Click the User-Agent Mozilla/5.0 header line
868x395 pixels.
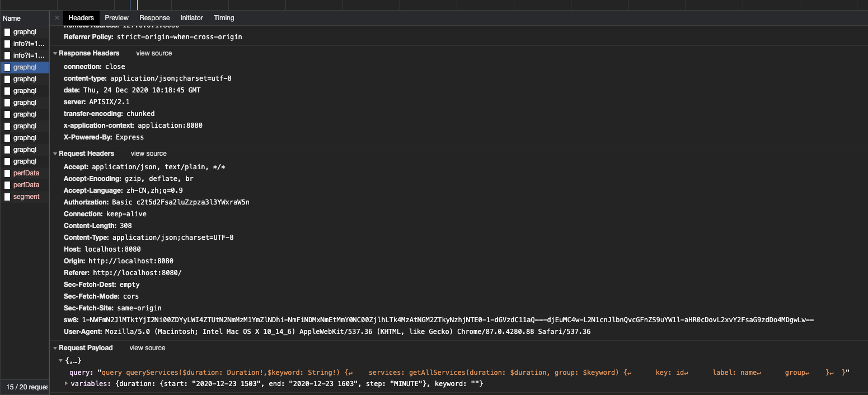pos(327,332)
